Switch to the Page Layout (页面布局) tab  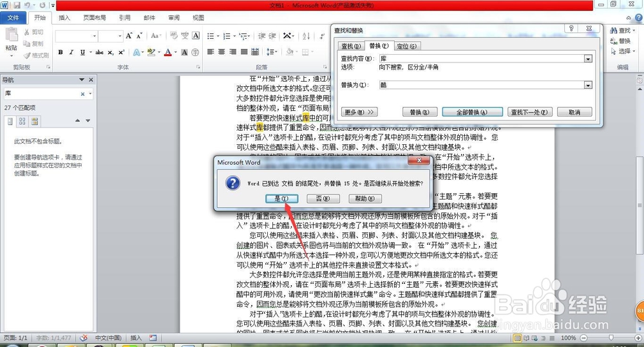(95, 17)
